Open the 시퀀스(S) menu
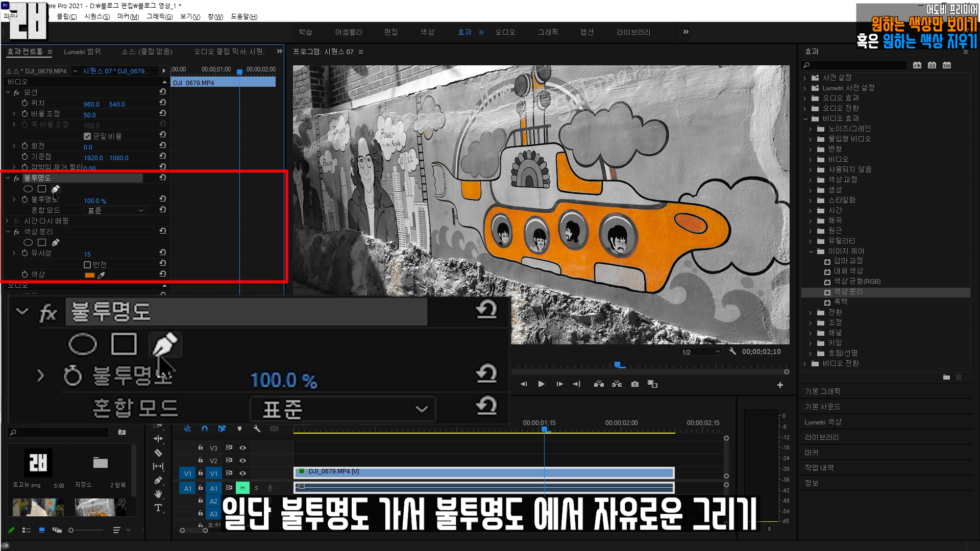 pos(97,16)
